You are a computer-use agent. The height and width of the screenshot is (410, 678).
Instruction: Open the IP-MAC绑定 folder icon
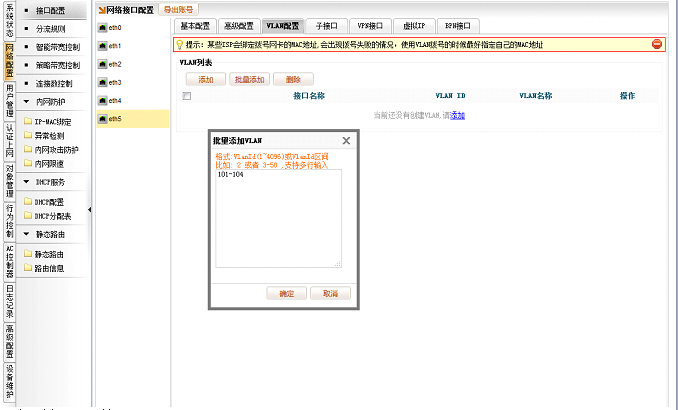[27, 121]
